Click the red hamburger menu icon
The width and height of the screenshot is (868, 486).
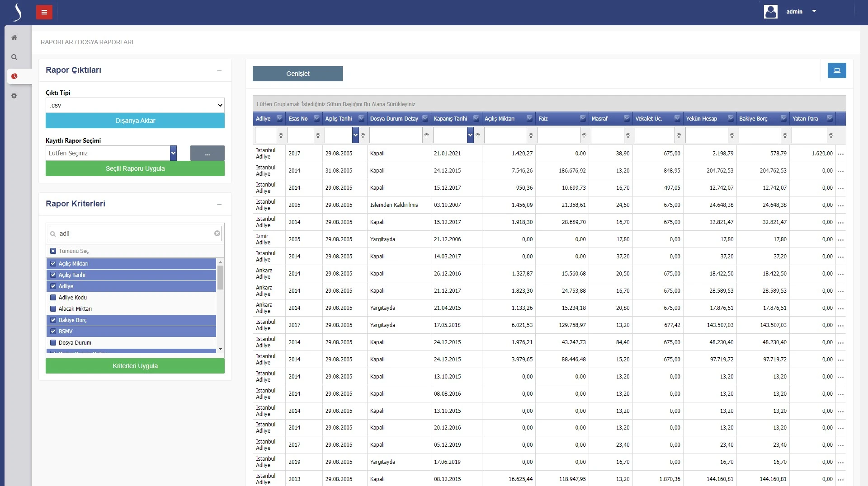pos(44,12)
